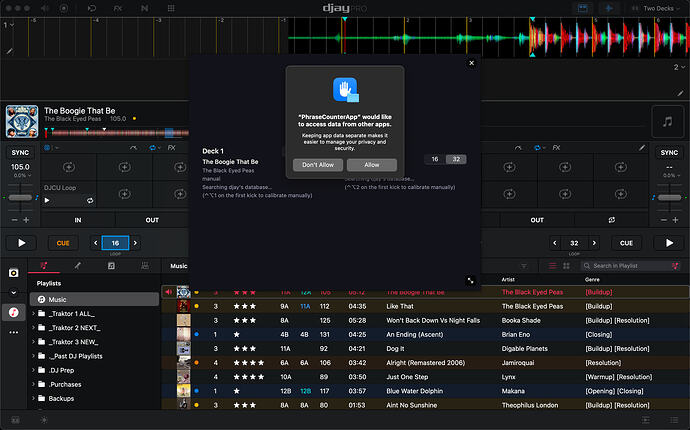Select the 16 bar option in overlay
690x430 pixels.
435,159
